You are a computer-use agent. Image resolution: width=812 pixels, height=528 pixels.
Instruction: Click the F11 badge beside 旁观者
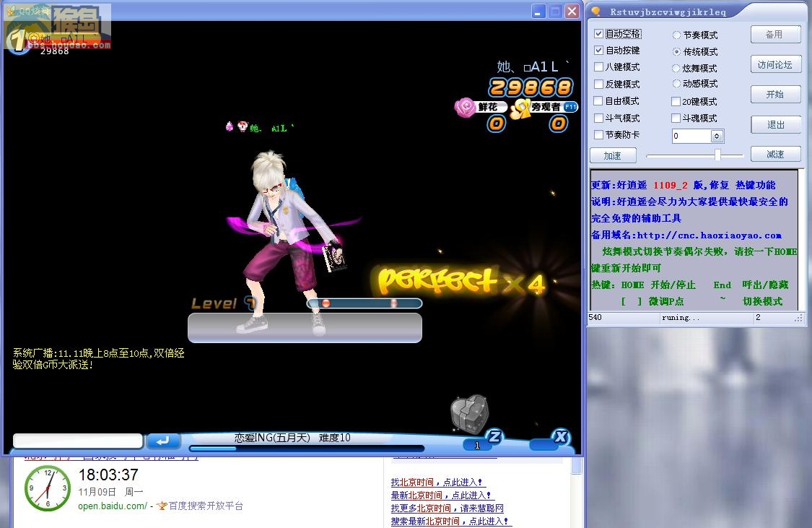point(570,107)
